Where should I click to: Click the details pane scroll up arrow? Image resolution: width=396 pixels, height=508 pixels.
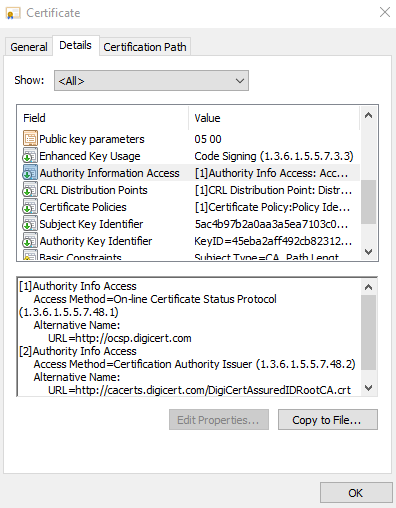[368, 287]
